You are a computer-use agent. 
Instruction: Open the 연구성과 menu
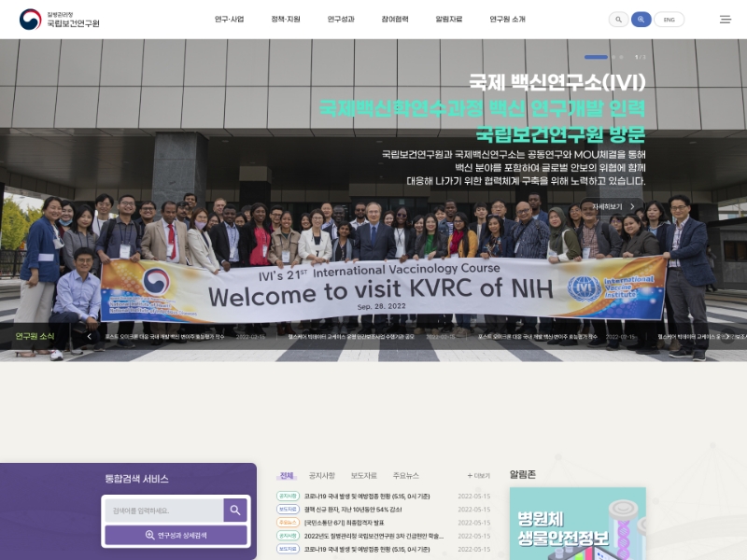pos(341,20)
